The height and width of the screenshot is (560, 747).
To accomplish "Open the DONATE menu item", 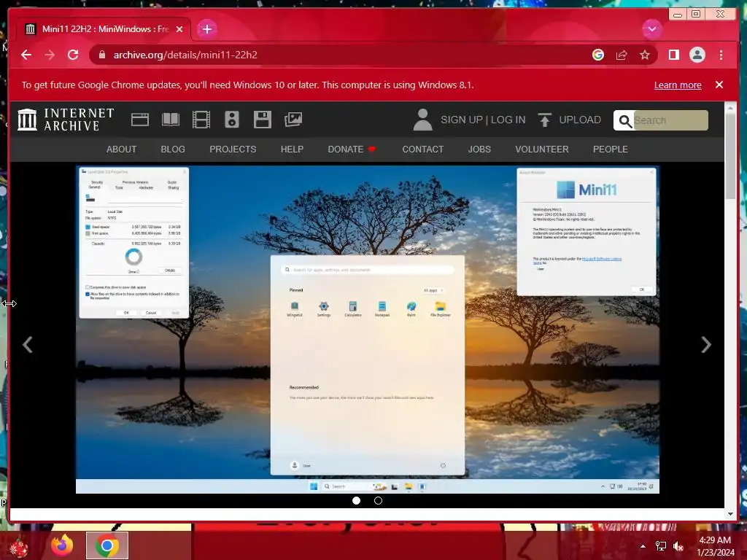I will pyautogui.click(x=352, y=149).
